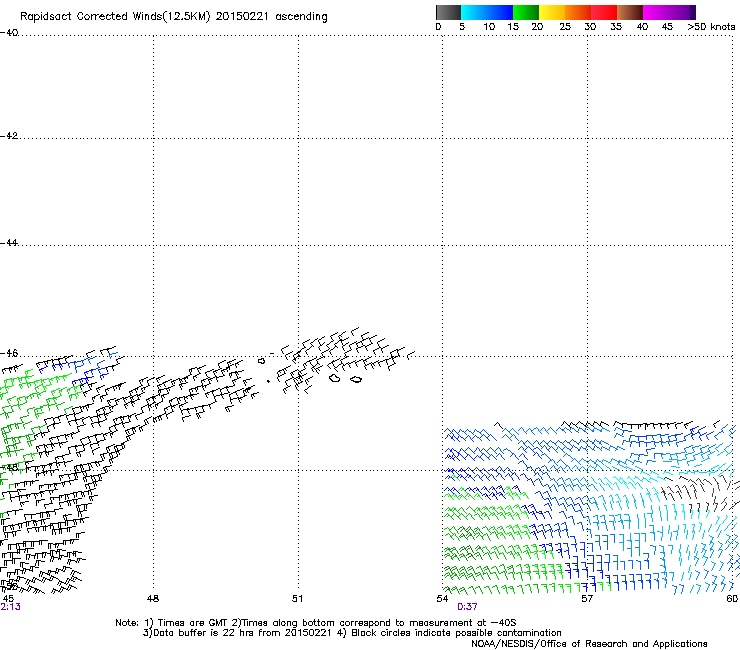Click the magenta 40-45 knots legend segment
The image size is (740, 650).
click(x=656, y=12)
